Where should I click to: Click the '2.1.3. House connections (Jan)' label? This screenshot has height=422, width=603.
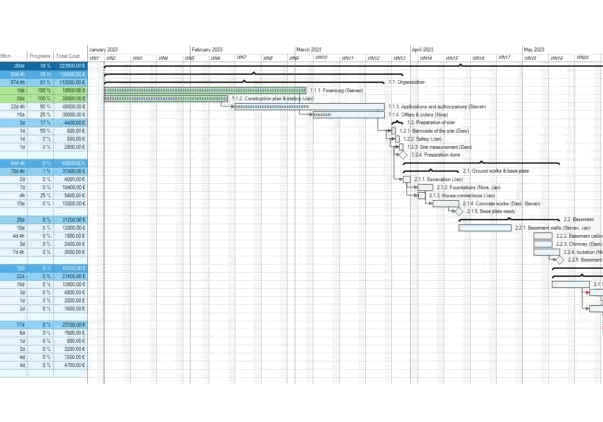point(462,195)
